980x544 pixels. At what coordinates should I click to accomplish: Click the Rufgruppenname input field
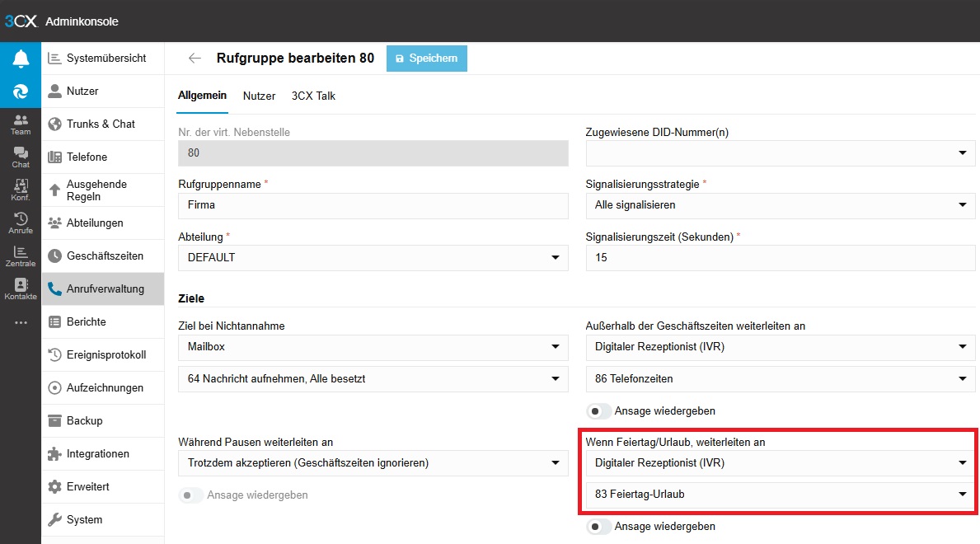click(373, 205)
